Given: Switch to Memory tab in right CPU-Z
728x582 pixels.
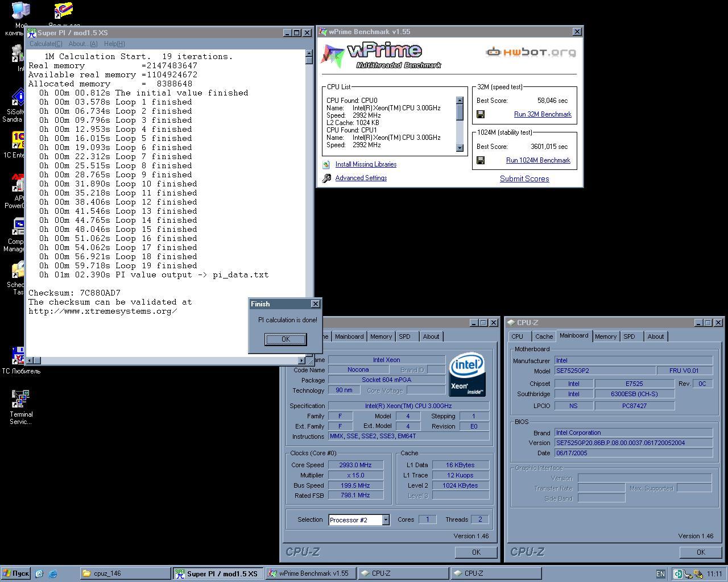Looking at the screenshot, I should point(606,336).
